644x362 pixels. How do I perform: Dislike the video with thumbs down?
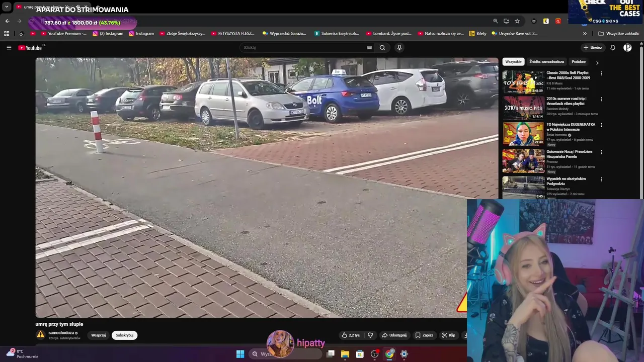pyautogui.click(x=370, y=335)
